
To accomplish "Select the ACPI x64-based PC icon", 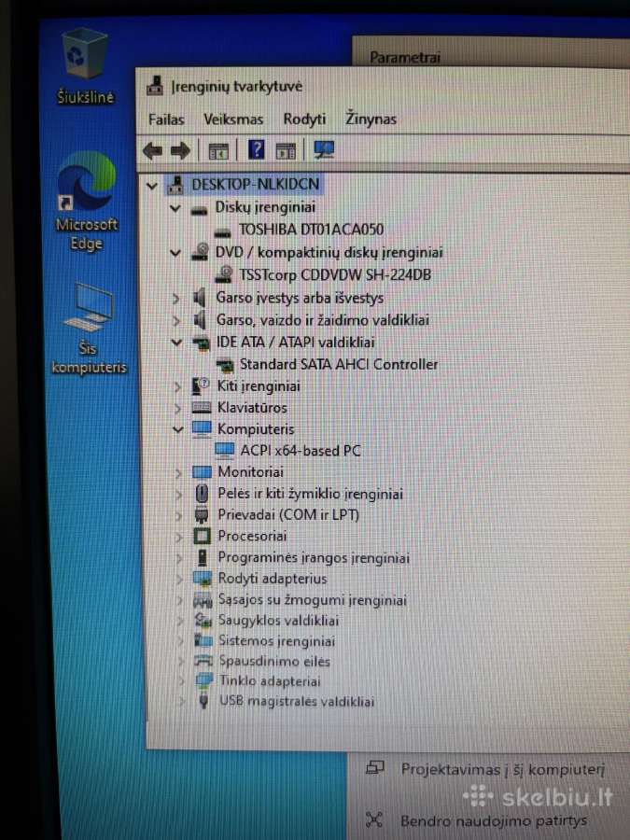I will [x=225, y=451].
